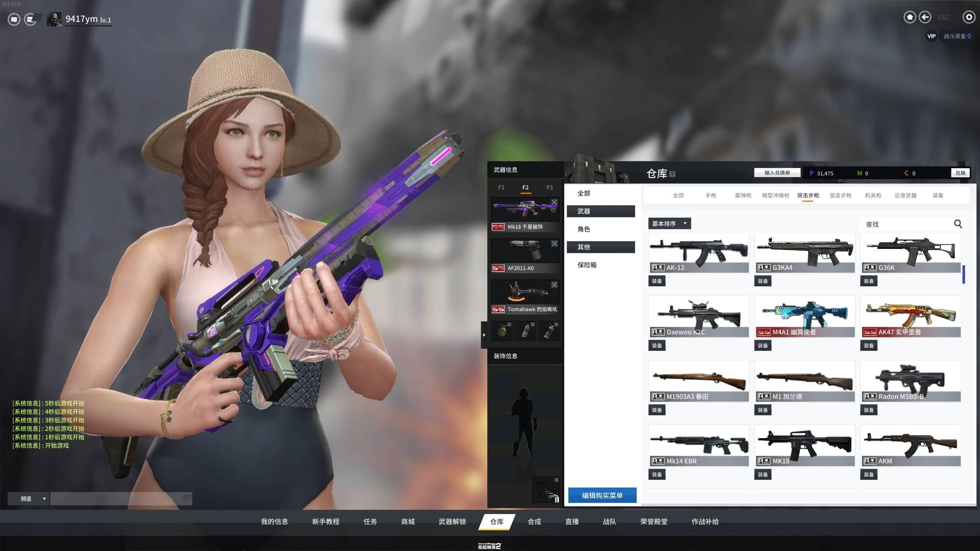The image size is (980, 551).
Task: Switch to 近身武器 weapon tab
Action: 905,196
